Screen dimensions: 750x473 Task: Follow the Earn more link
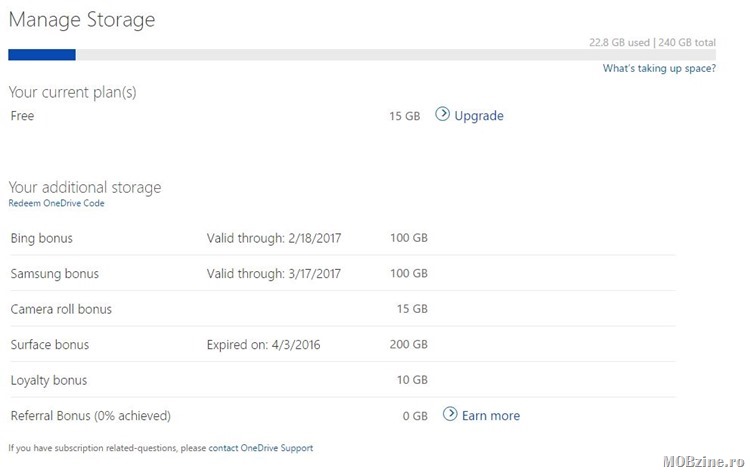pyautogui.click(x=491, y=415)
